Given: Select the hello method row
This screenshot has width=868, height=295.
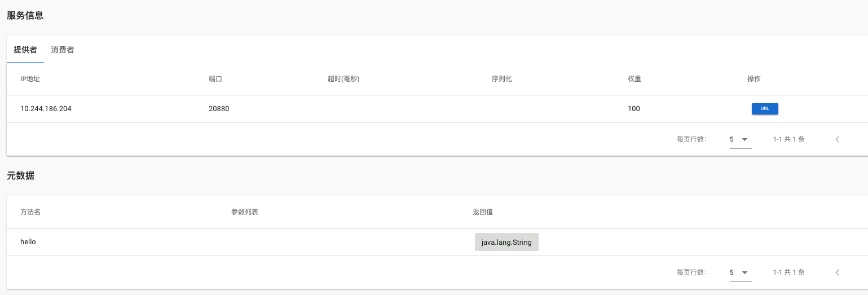Looking at the screenshot, I should (x=28, y=242).
